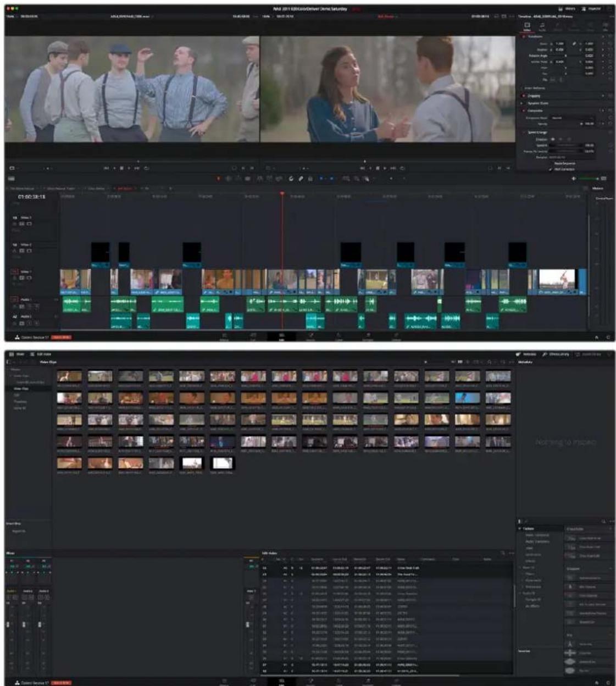Toggle the Cropping section enable dot

tap(523, 96)
